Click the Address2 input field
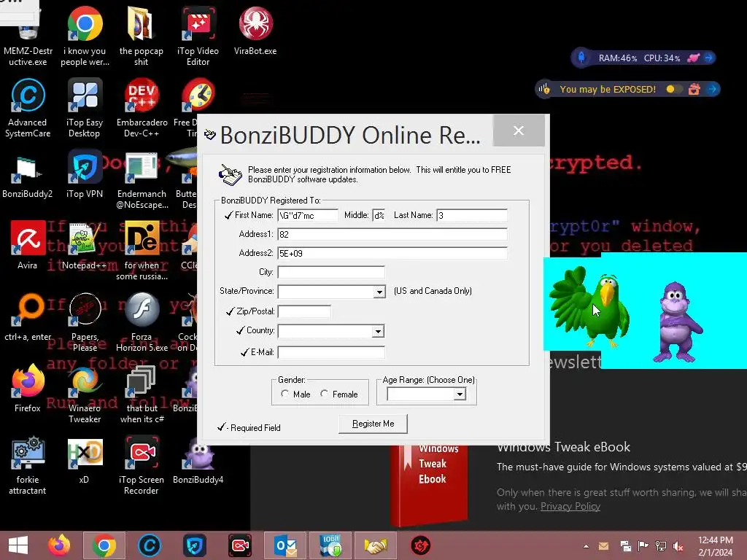747x560 pixels. [x=392, y=253]
